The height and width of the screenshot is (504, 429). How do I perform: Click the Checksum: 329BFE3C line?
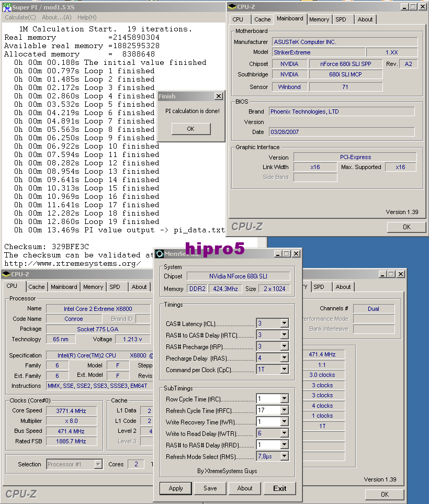coord(47,247)
